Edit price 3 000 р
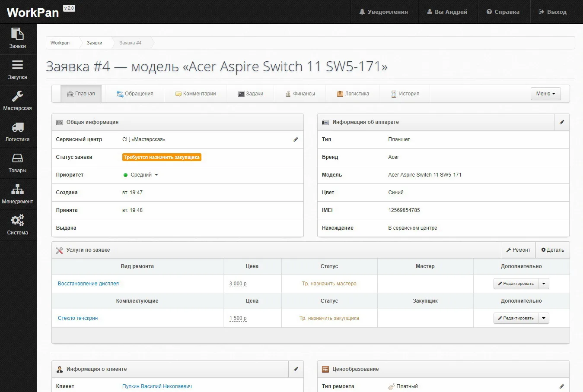583x392 pixels. pos(238,284)
